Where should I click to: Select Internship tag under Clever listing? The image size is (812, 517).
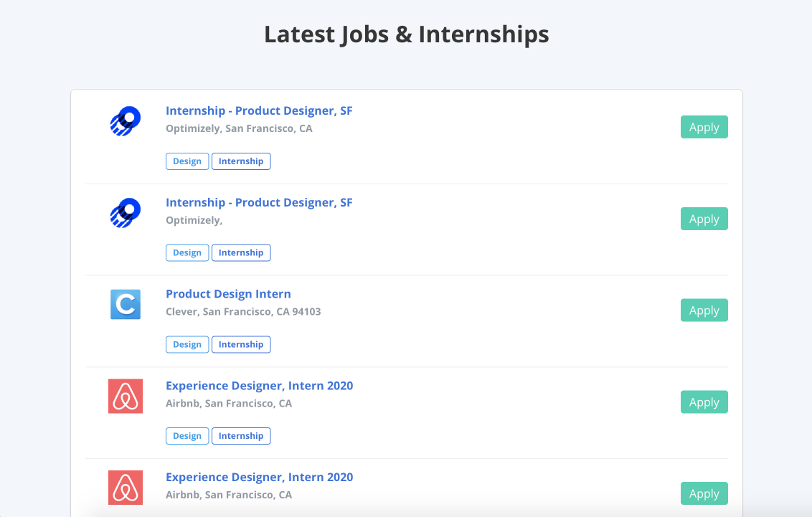(241, 344)
